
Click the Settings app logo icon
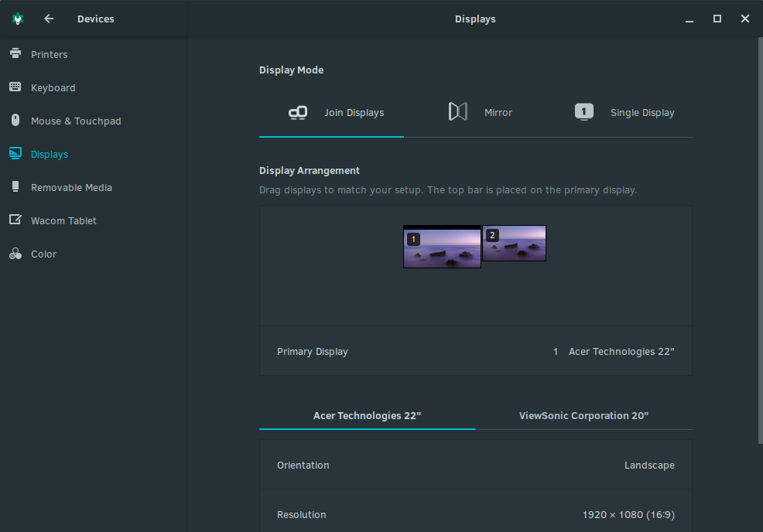coord(18,19)
